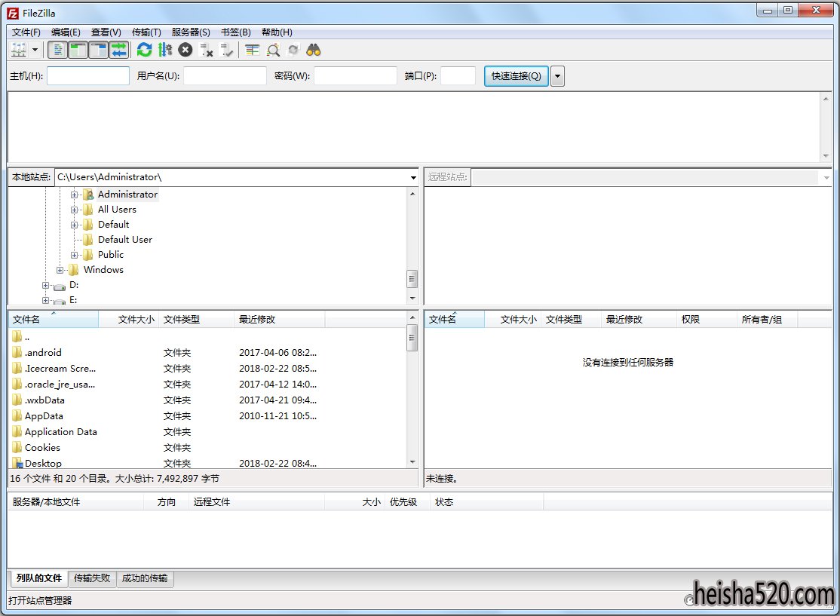The height and width of the screenshot is (616, 840).
Task: Click the message log scrollbar down arrow
Action: [x=826, y=156]
